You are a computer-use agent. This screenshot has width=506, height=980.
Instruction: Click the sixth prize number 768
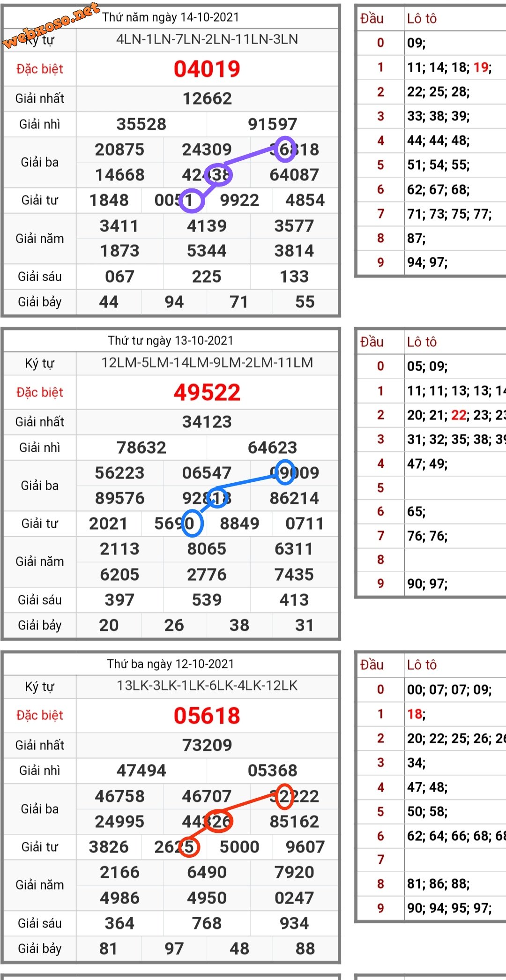(x=207, y=923)
